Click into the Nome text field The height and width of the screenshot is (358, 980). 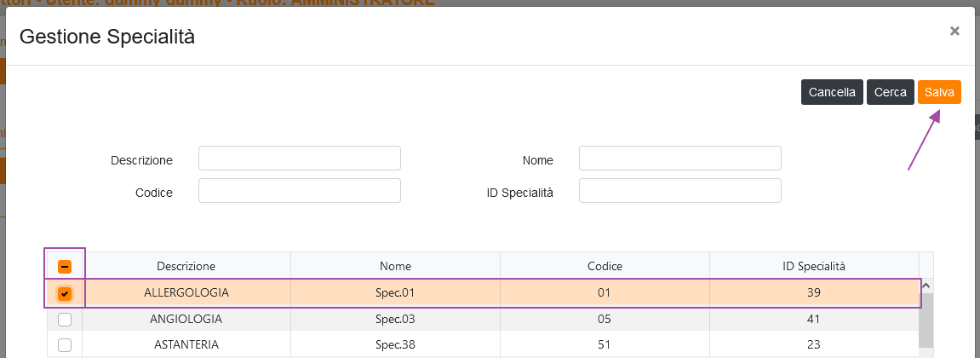679,159
